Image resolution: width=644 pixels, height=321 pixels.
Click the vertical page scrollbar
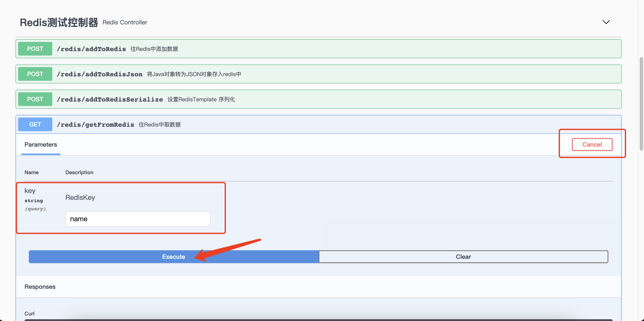click(641, 104)
